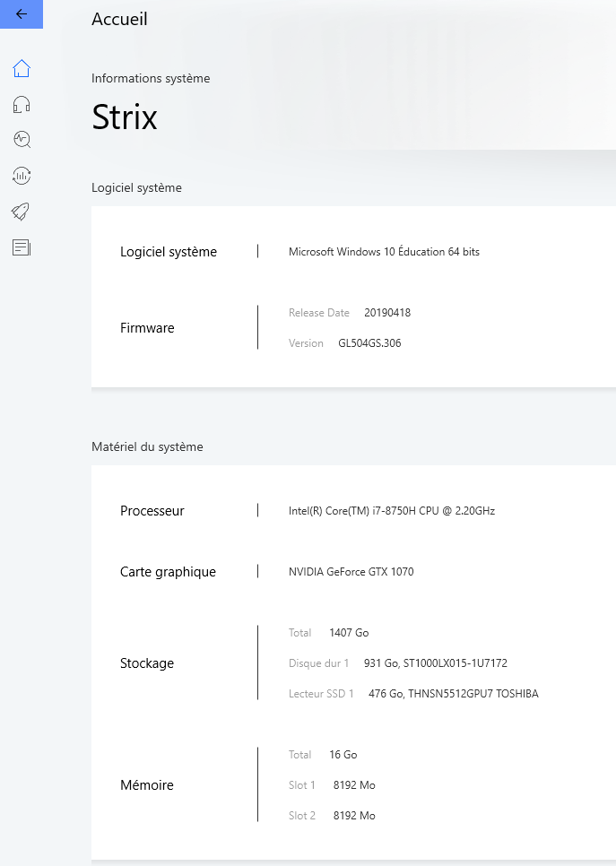Click the Stockage row label
This screenshot has width=616, height=866.
147,663
